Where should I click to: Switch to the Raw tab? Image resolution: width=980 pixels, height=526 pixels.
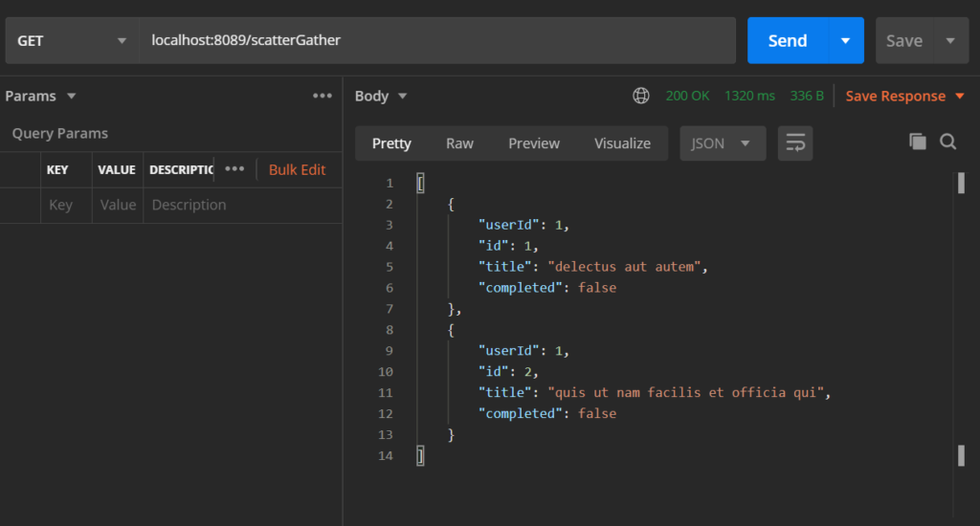459,143
